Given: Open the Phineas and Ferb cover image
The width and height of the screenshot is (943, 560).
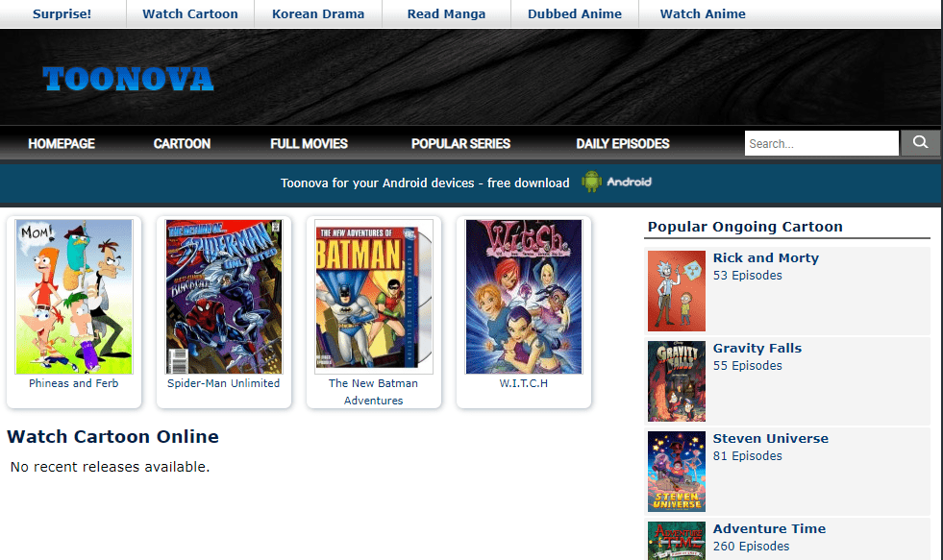Looking at the screenshot, I should point(74,296).
